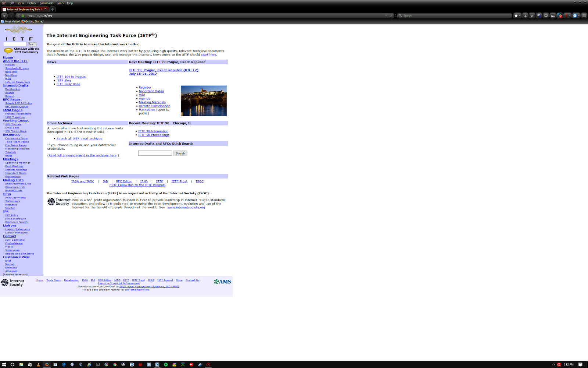Open the hamburger menu in the browser
The height and width of the screenshot is (368, 588).
584,15
